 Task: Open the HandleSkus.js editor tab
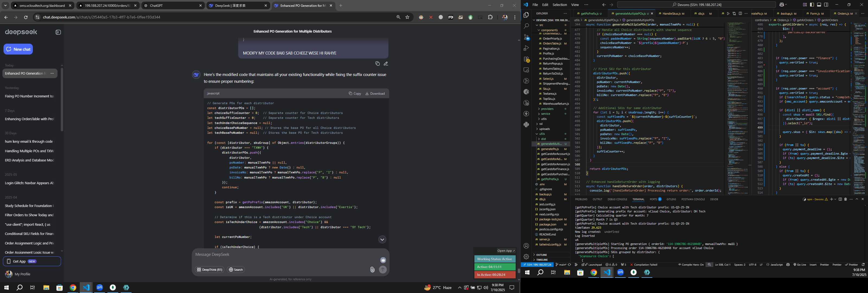[671, 14]
